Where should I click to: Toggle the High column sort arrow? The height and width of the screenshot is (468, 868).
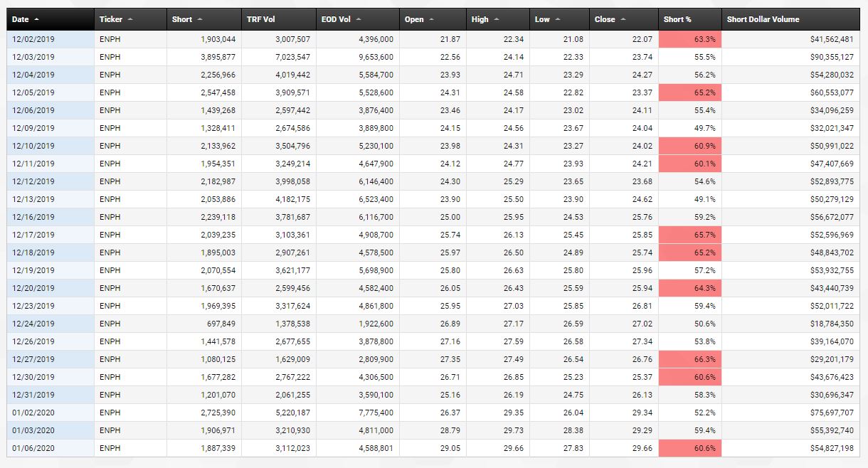(496, 19)
